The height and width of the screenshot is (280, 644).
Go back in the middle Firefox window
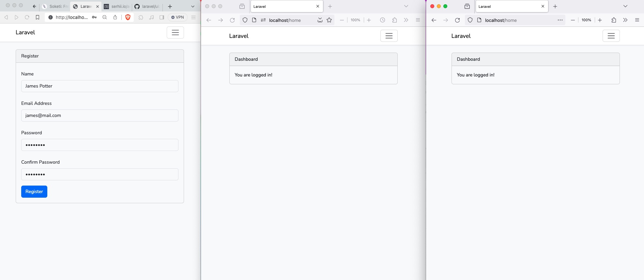pyautogui.click(x=209, y=20)
